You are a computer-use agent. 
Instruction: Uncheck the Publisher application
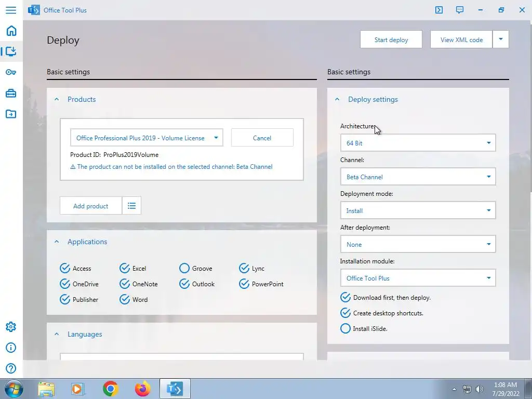click(79, 299)
